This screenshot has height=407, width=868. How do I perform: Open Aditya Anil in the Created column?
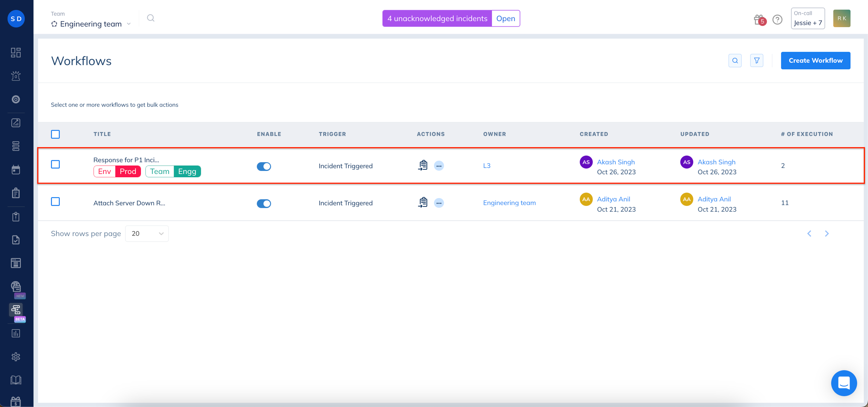coord(613,199)
